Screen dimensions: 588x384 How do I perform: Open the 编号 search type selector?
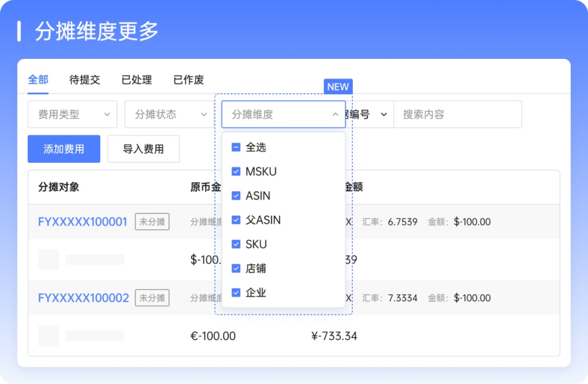click(370, 114)
